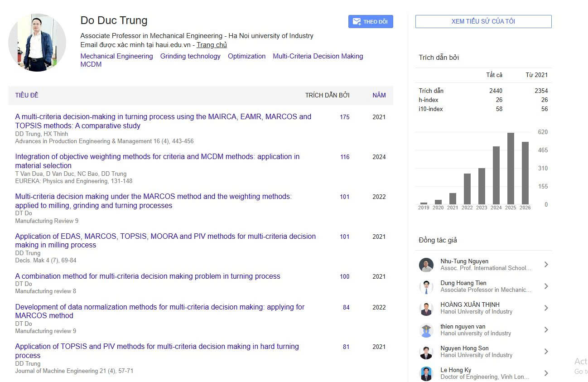Click the THEO DÕI follow button
Image resolution: width=588 pixels, height=382 pixels.
pos(371,21)
